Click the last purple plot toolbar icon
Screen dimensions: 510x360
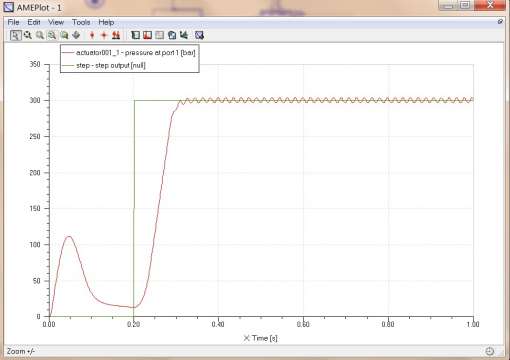[x=199, y=35]
